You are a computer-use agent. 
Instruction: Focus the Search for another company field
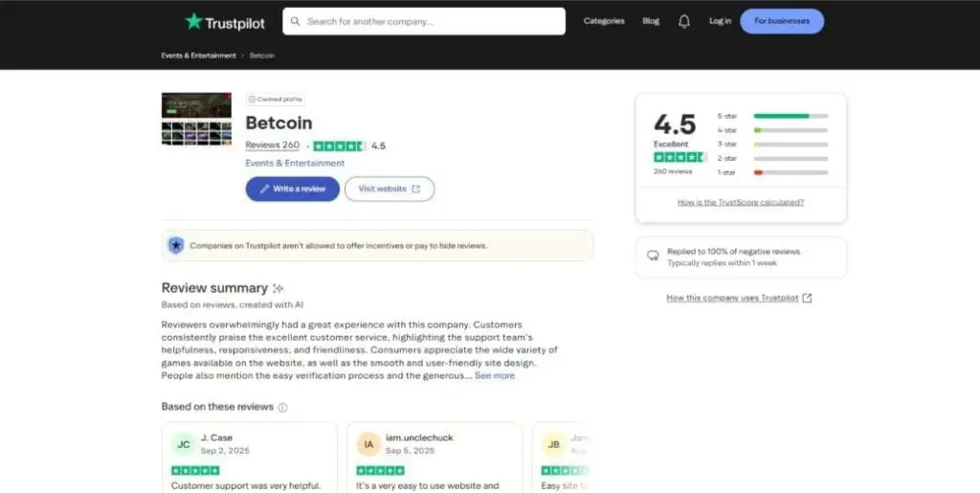[x=431, y=21]
